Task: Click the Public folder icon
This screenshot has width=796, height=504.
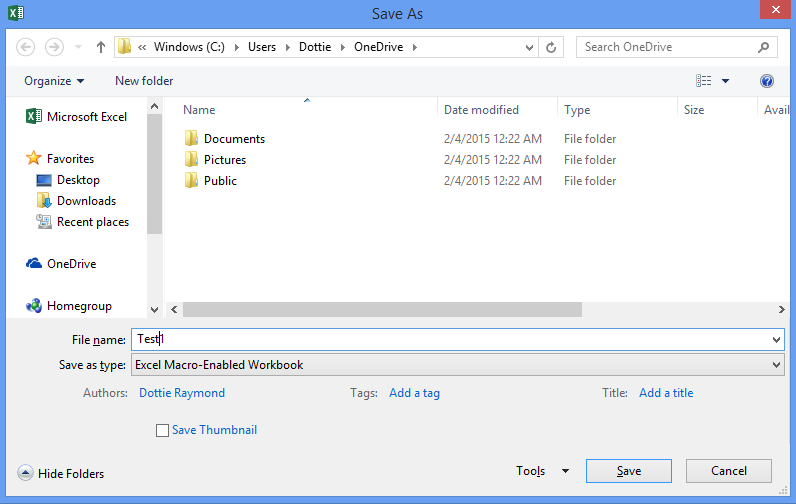Action: (191, 180)
